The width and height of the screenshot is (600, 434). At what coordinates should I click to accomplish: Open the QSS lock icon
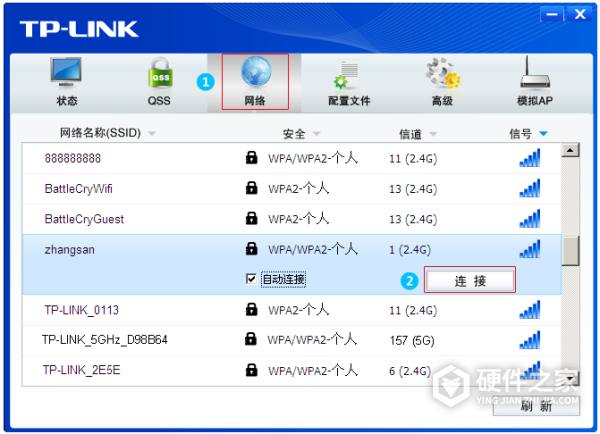[160, 73]
